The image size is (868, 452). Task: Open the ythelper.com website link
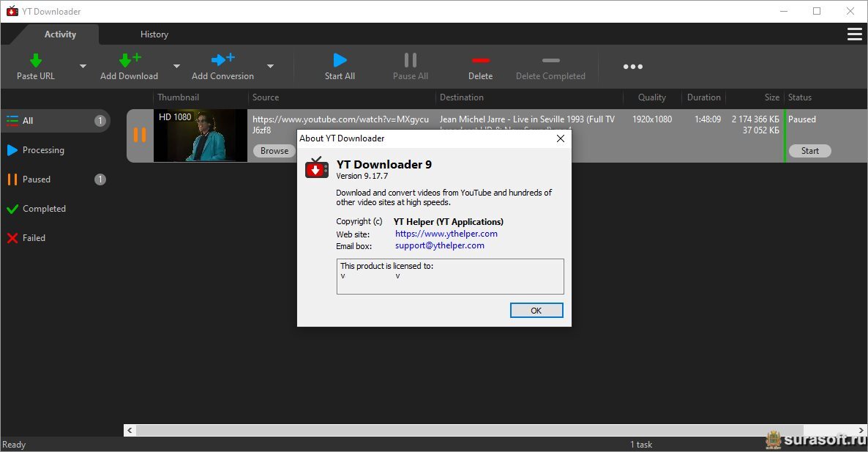(446, 234)
